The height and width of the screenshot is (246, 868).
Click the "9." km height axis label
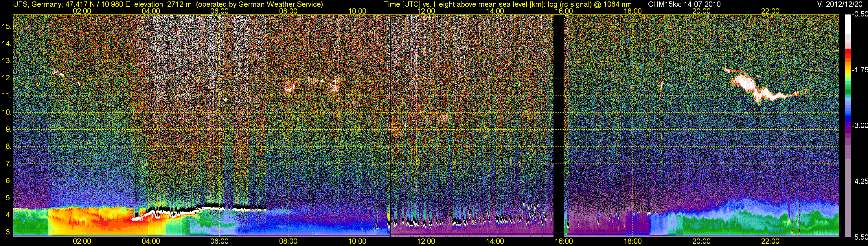[x=8, y=129]
